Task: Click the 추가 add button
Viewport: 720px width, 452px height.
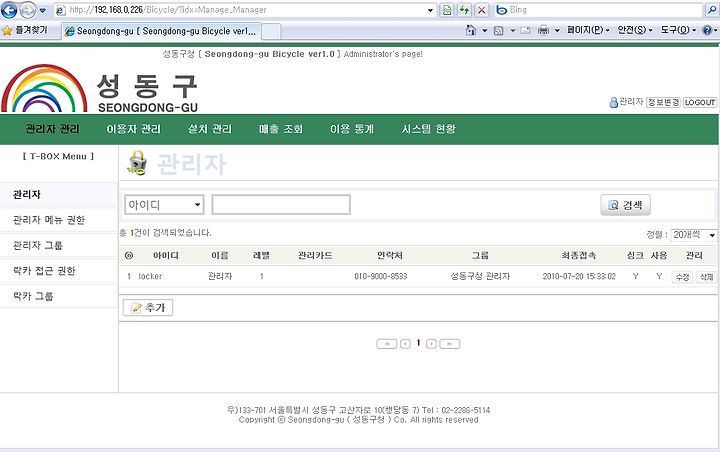Action: (148, 308)
